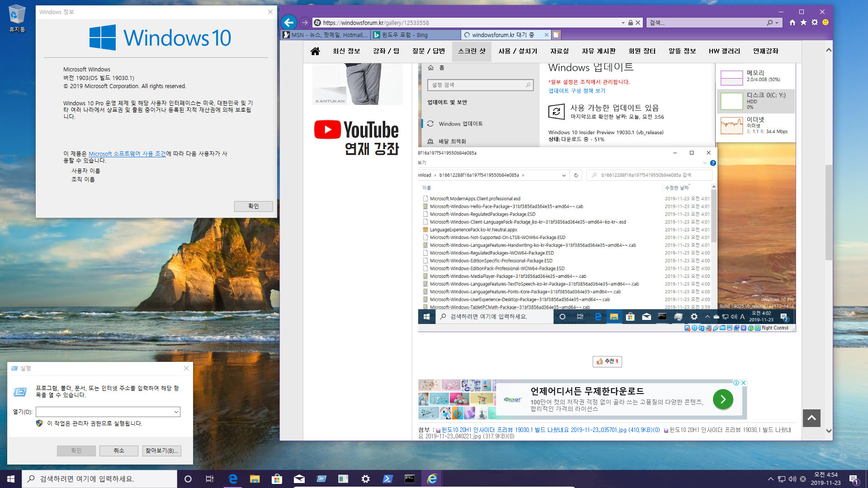Expand the address bar dropdown arrow

tap(623, 23)
